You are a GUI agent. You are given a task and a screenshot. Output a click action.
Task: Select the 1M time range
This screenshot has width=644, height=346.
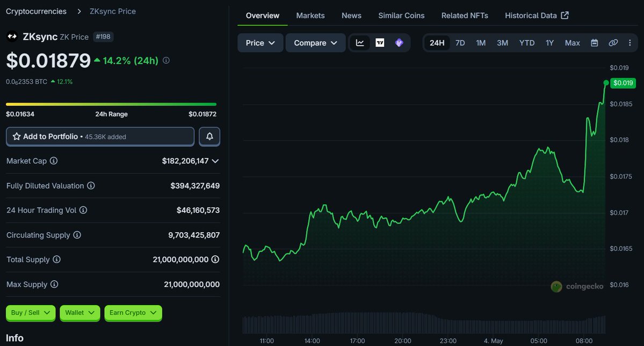coord(481,43)
